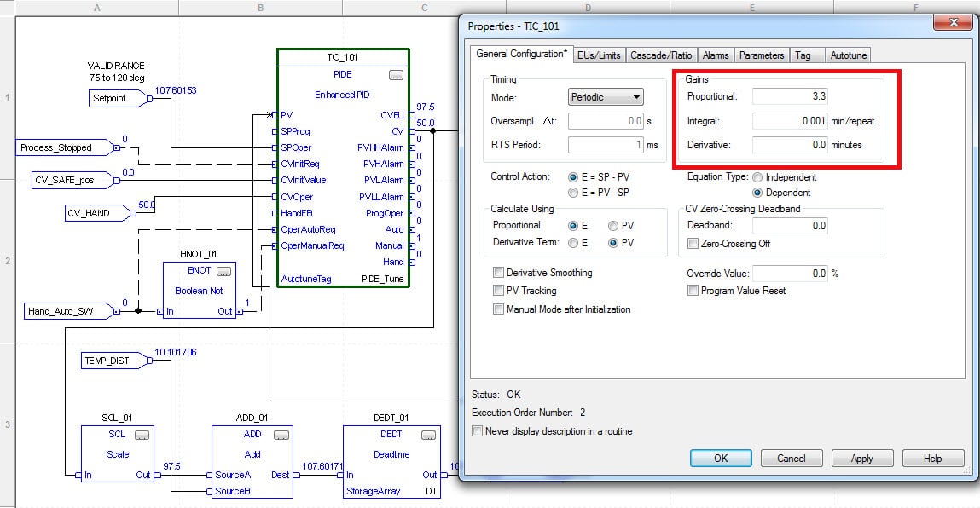
Task: Set Derivative Term to use E
Action: click(x=572, y=242)
